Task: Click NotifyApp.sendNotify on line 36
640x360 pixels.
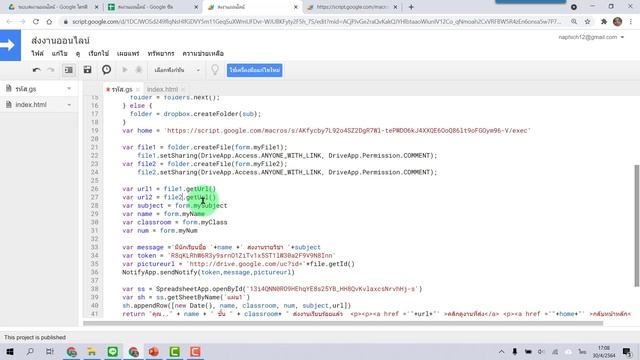Action: pyautogui.click(x=160, y=272)
